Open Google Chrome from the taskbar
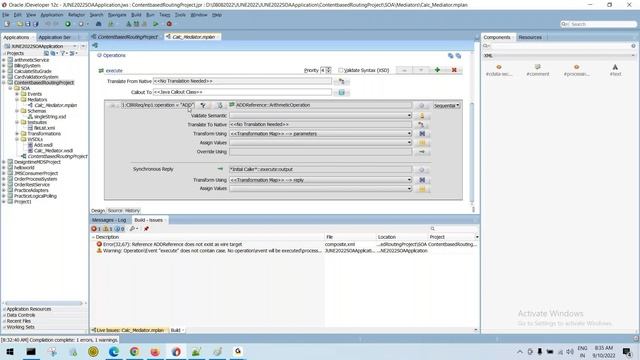 pos(134,351)
